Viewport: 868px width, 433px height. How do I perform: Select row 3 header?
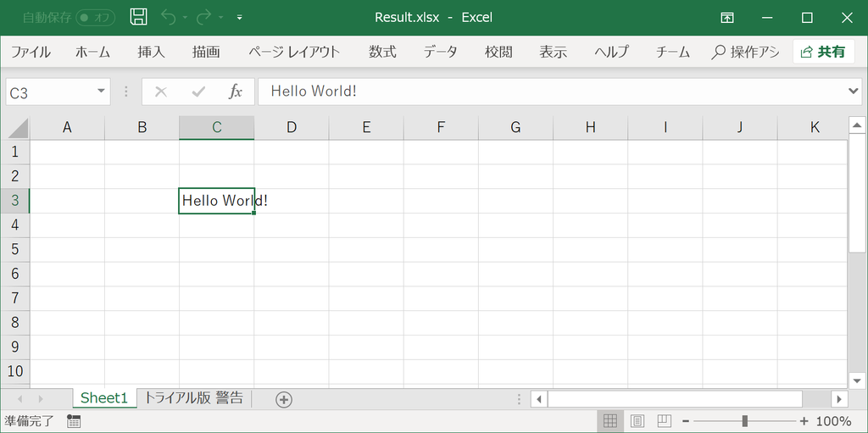[x=15, y=201]
